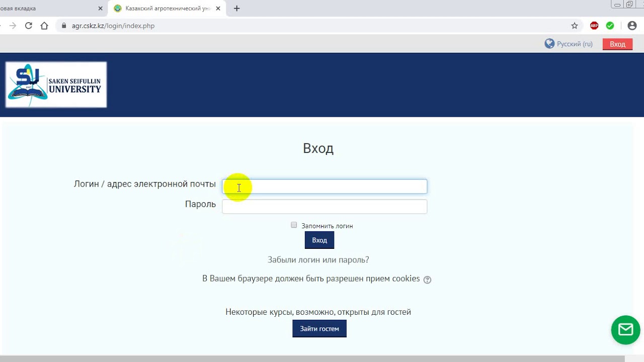Open the Русский (ru) language menu

pyautogui.click(x=575, y=44)
